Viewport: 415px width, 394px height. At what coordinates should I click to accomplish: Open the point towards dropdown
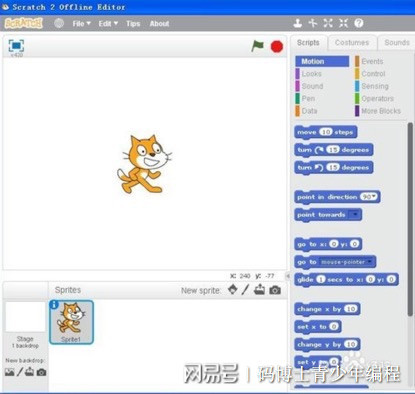point(354,214)
